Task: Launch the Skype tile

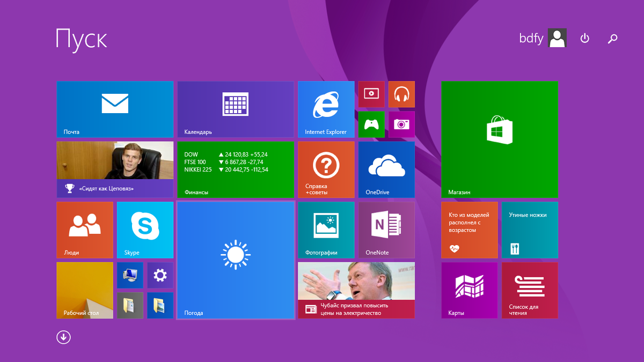Action: tap(145, 230)
